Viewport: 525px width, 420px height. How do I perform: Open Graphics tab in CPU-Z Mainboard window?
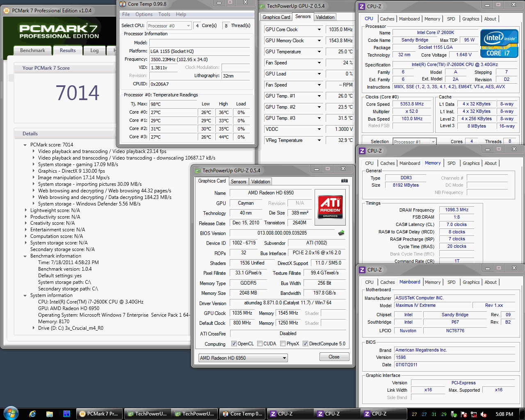tap(471, 282)
